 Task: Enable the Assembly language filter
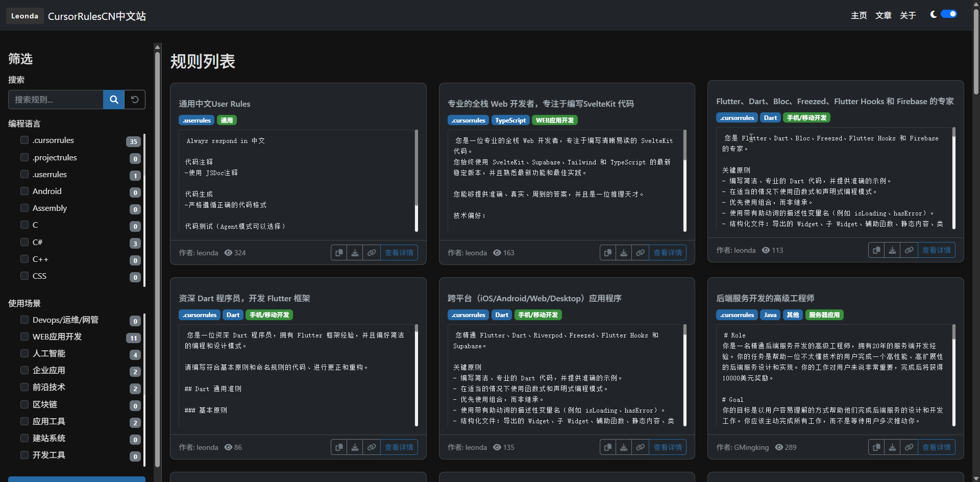(24, 208)
